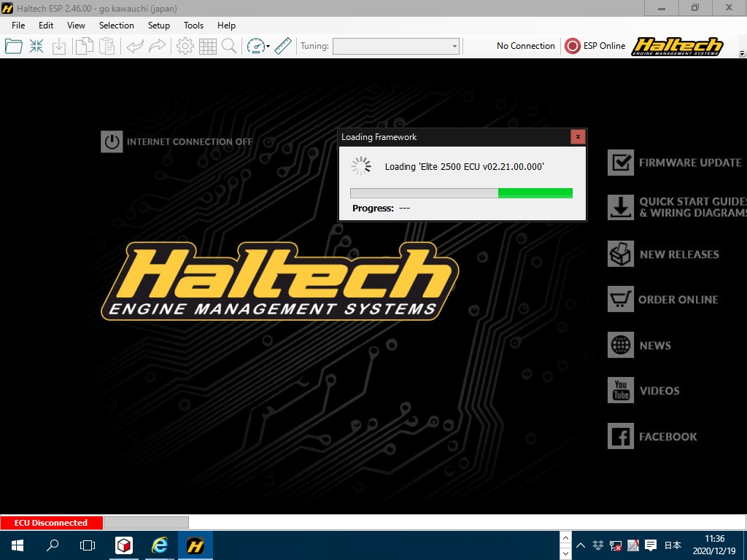Click the red cube app on taskbar
This screenshot has height=560, width=747.
tap(124, 545)
